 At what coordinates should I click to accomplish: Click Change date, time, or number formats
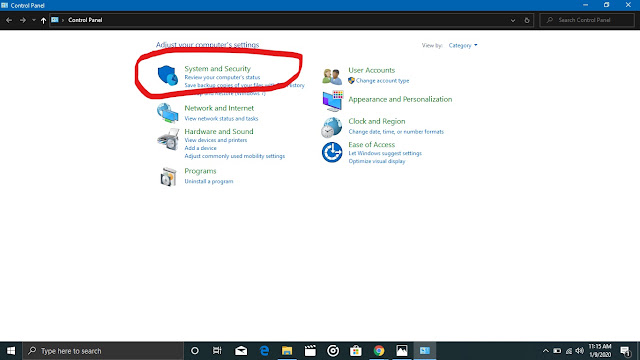[396, 132]
